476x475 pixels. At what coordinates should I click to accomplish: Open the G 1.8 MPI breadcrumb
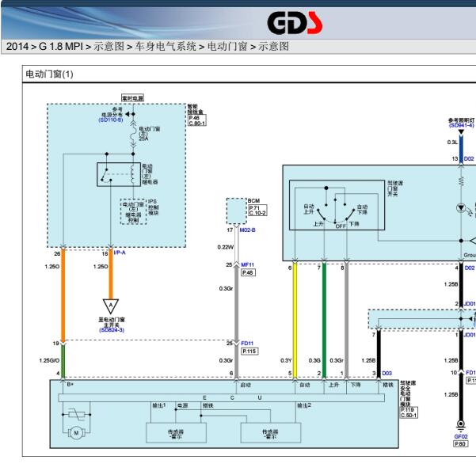coord(61,47)
